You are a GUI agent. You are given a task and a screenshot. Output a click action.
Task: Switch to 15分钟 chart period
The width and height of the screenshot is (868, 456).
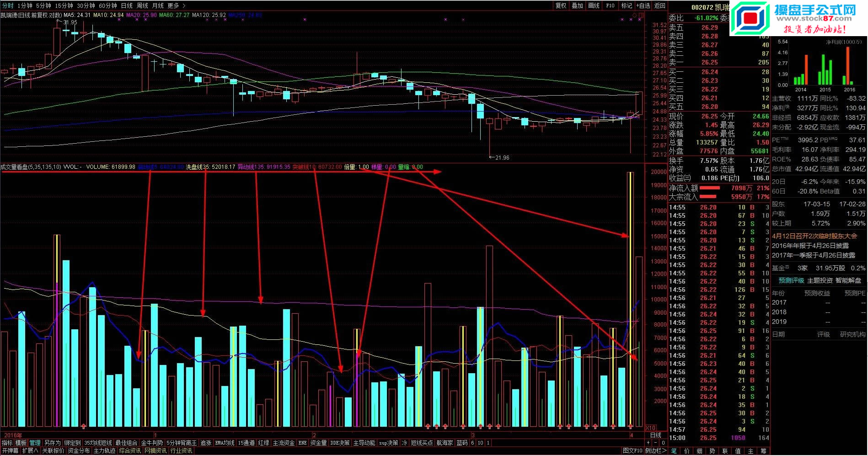64,5
